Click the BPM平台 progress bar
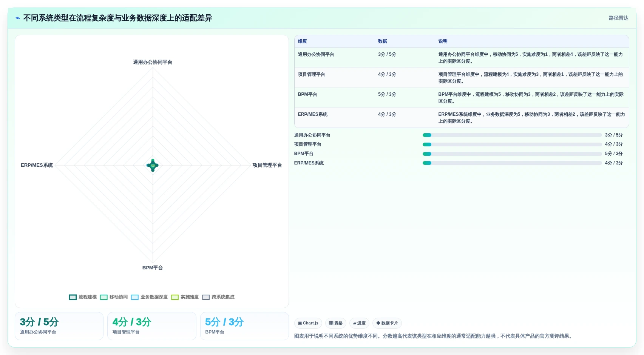Viewport: 644px width, 355px height. [x=512, y=154]
